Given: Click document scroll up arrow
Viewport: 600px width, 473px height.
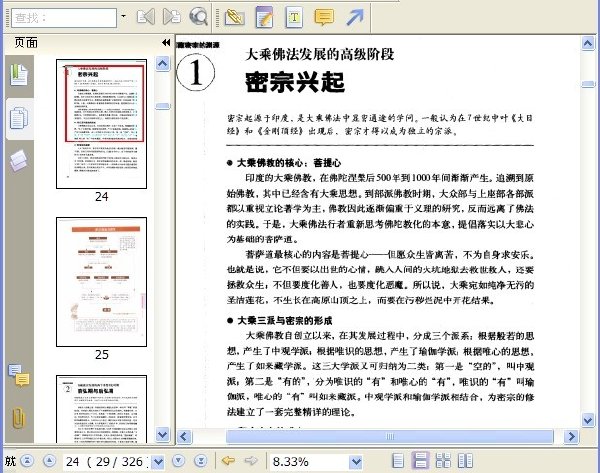Looking at the screenshot, I should click(x=588, y=42).
